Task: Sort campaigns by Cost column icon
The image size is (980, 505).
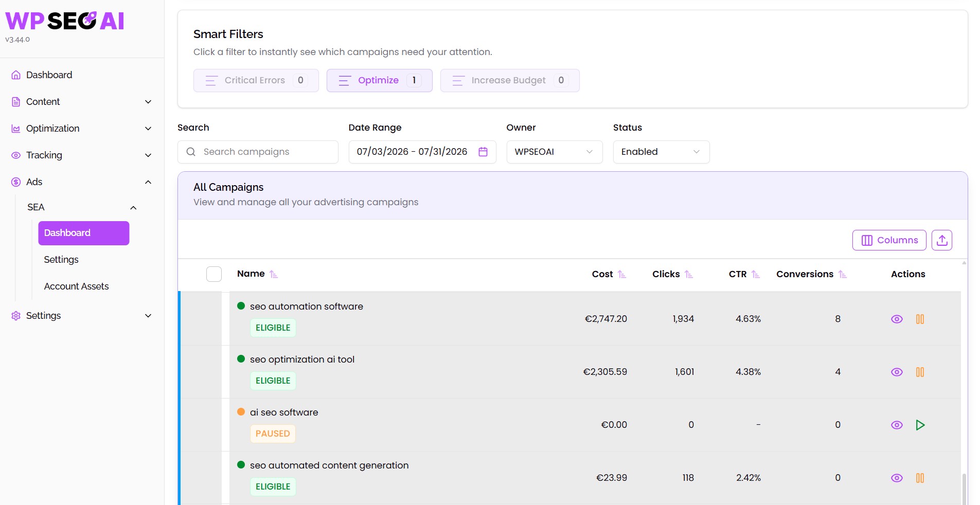Action: pyautogui.click(x=621, y=274)
